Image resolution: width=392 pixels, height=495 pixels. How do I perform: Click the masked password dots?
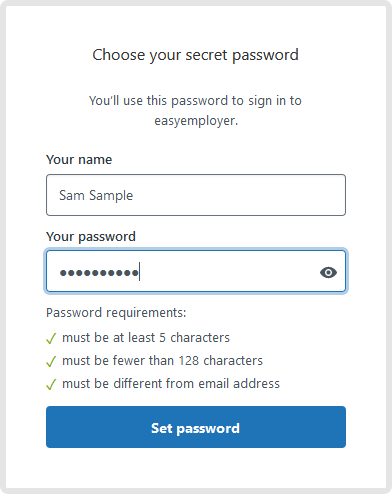pos(99,273)
